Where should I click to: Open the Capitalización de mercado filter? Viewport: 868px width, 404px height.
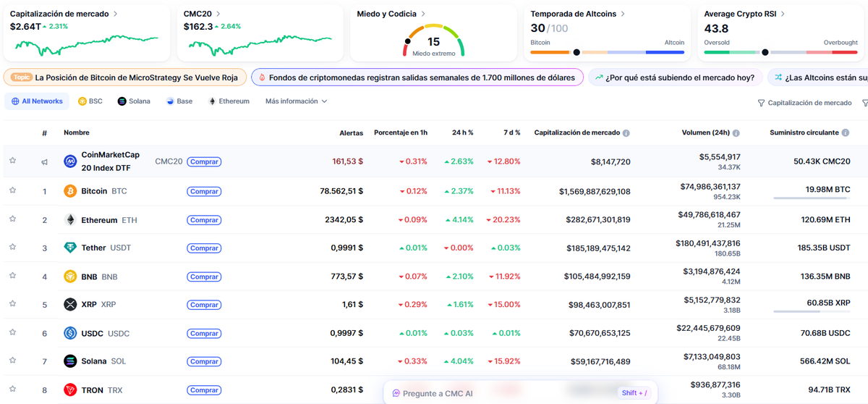[x=804, y=103]
